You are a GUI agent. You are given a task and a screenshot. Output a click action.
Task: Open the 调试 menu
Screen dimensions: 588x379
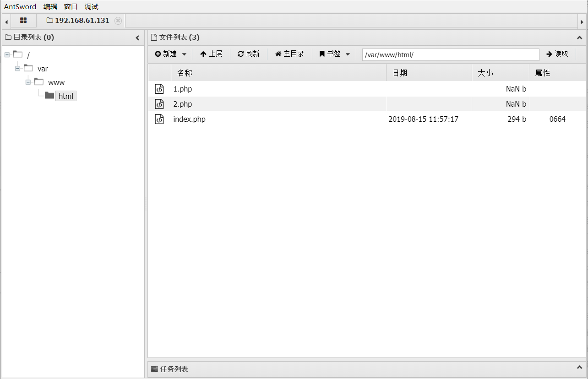(x=92, y=6)
